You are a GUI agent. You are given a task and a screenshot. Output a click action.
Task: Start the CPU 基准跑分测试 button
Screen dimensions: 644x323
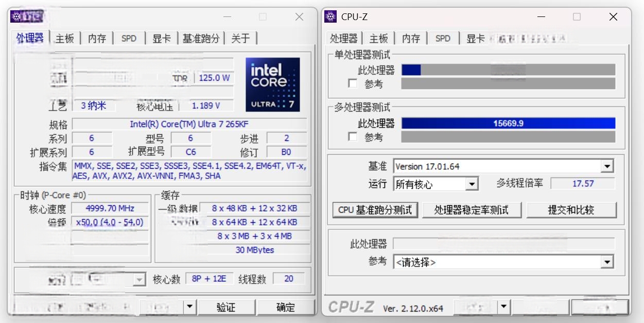point(375,210)
